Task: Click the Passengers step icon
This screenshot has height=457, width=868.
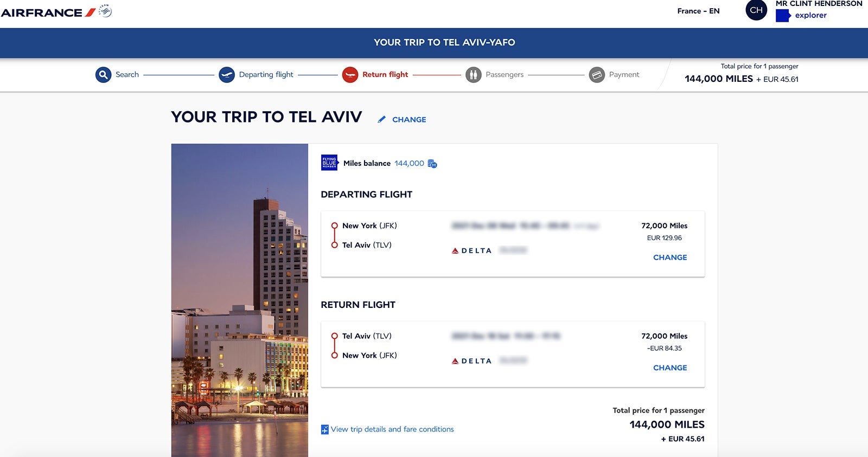Action: pos(474,75)
